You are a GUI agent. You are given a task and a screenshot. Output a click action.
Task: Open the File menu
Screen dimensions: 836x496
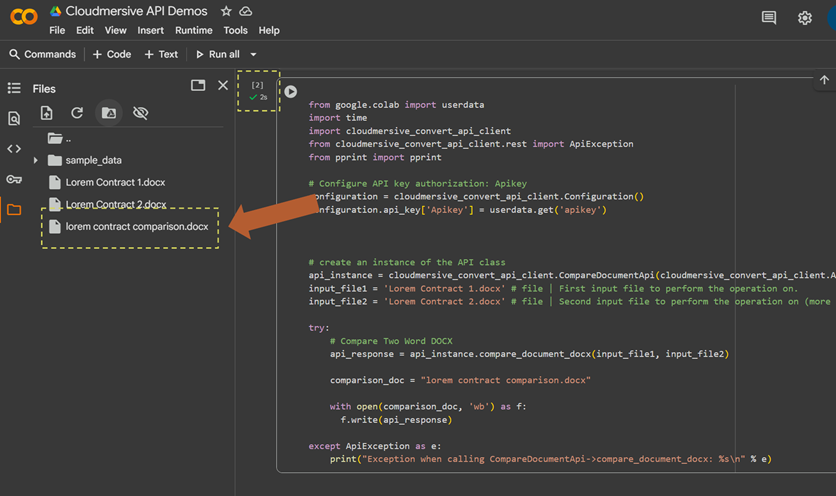click(57, 30)
